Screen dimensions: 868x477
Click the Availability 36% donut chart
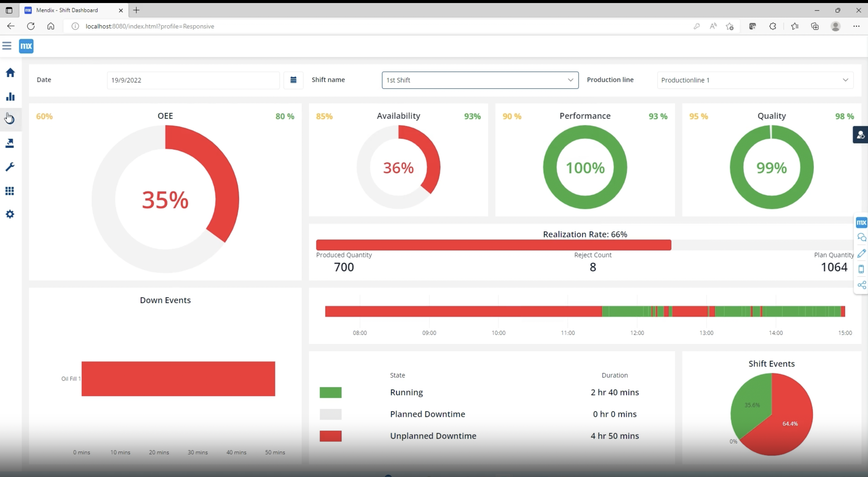398,167
